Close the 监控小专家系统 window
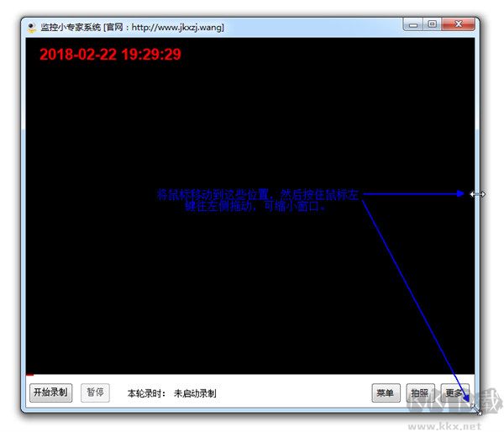 (x=459, y=24)
